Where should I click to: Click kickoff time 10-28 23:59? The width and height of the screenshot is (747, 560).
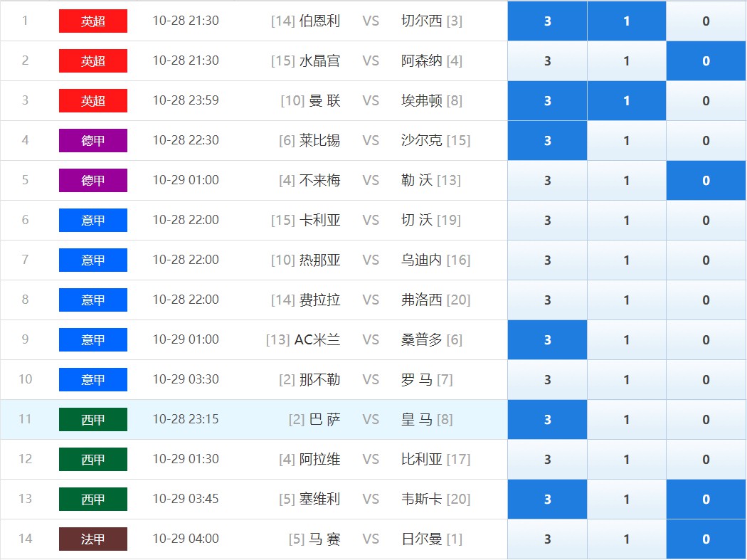[x=186, y=100]
